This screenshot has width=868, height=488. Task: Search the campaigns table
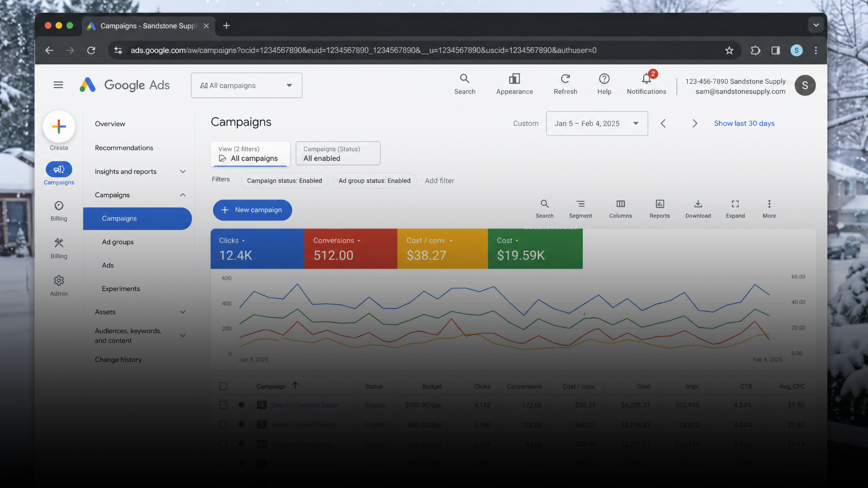545,209
